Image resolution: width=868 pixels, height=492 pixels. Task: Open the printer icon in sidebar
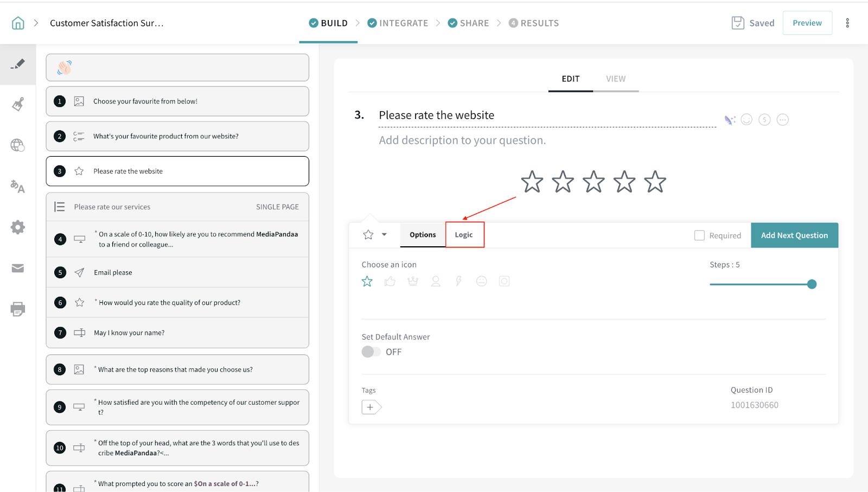(18, 309)
